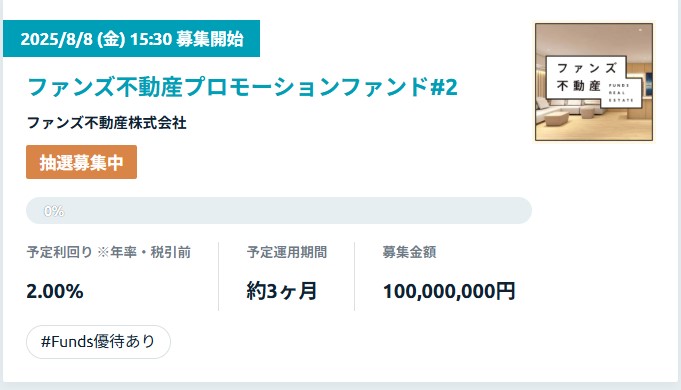Click the sofa area of the fund image
Image resolution: width=681 pixels, height=390 pixels.
tap(565, 113)
